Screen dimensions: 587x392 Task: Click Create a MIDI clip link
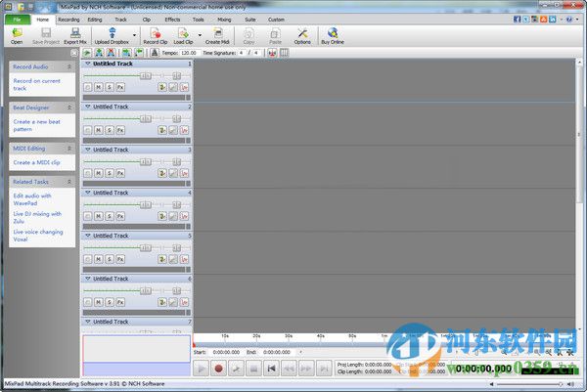37,162
